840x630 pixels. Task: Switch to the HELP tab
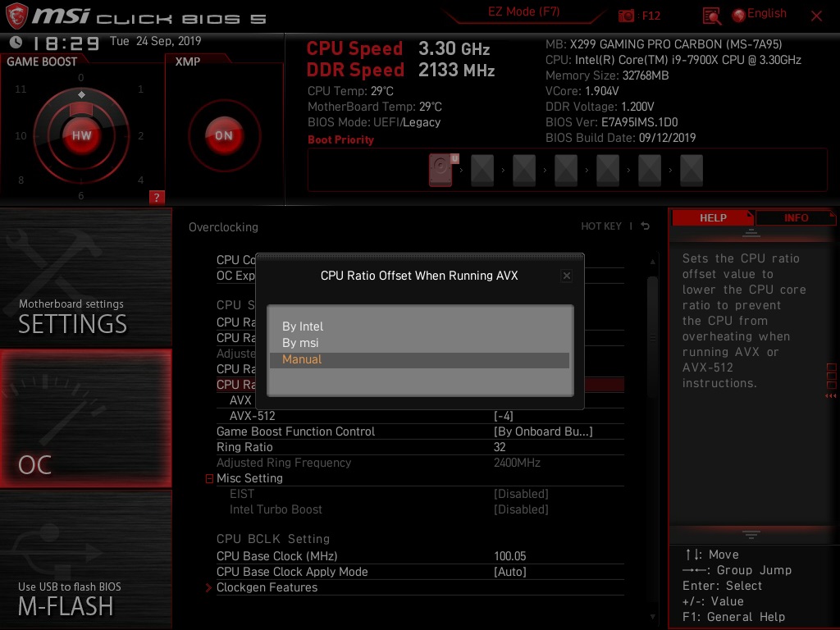(713, 218)
